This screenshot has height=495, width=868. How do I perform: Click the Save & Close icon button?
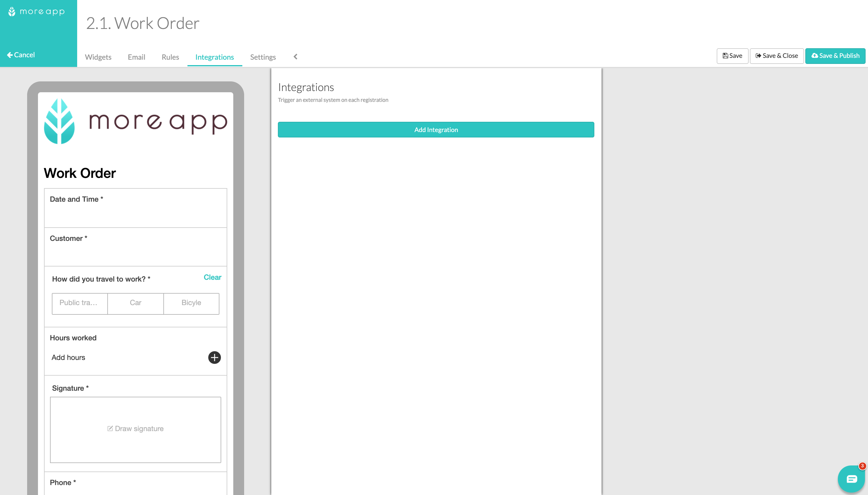pyautogui.click(x=758, y=56)
